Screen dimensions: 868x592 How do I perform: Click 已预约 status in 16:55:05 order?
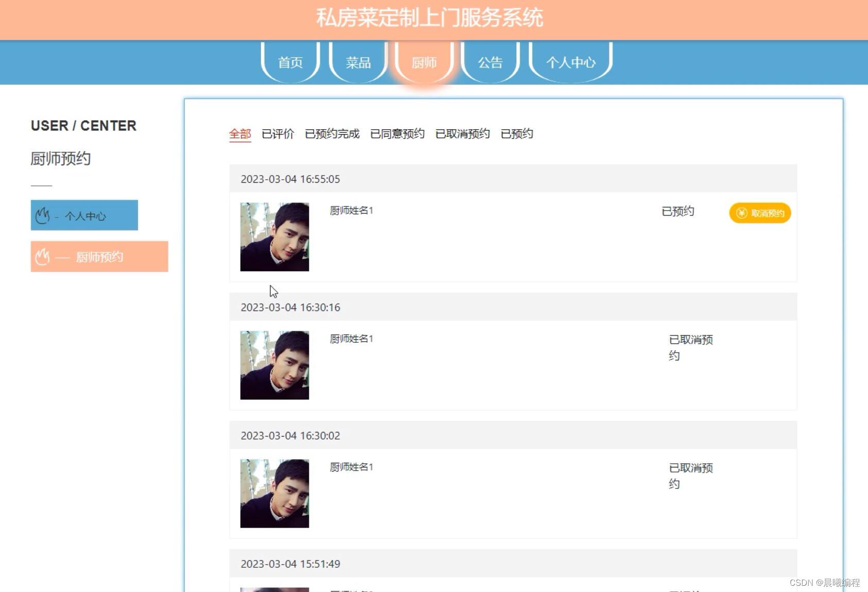point(678,211)
